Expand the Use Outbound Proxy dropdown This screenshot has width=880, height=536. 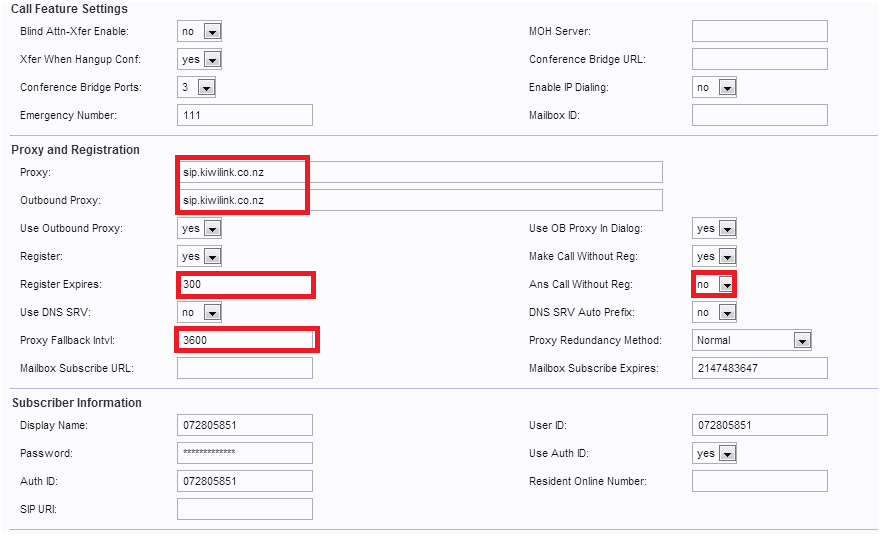coord(198,228)
